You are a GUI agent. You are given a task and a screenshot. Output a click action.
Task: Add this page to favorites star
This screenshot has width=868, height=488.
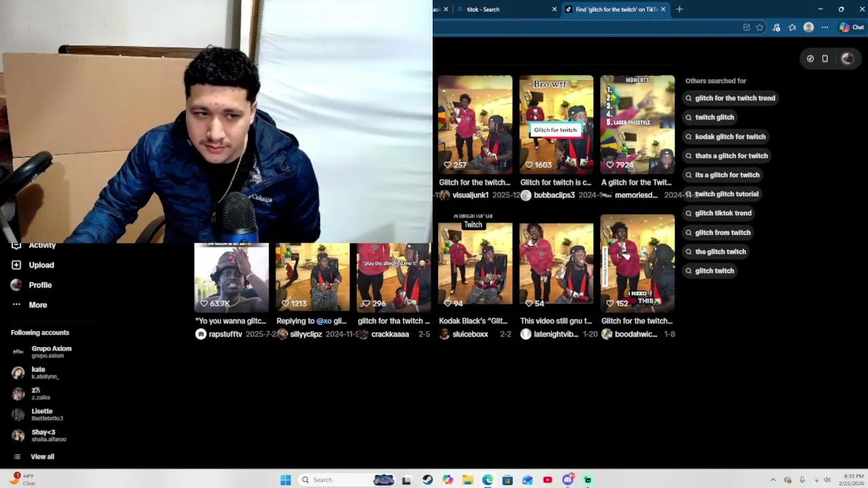[759, 28]
